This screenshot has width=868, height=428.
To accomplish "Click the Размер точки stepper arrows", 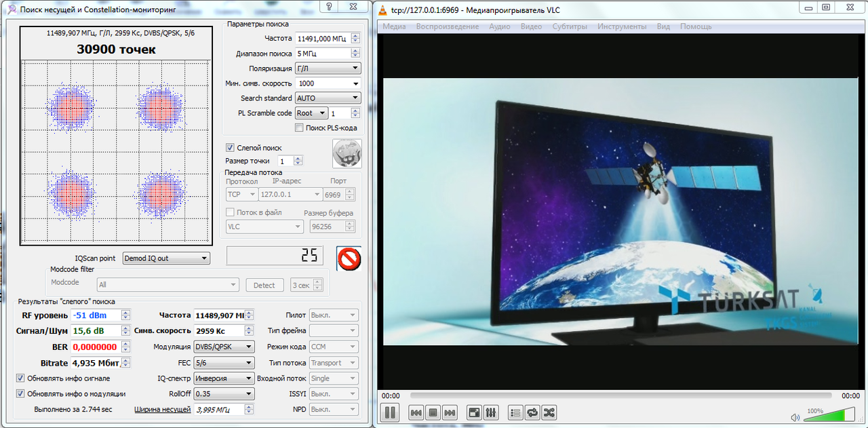I will (x=299, y=161).
